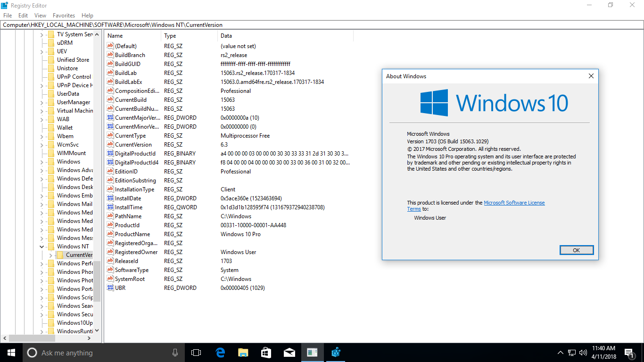The width and height of the screenshot is (644, 362).
Task: Select the Windows10Up registry key
Action: pyautogui.click(x=74, y=323)
